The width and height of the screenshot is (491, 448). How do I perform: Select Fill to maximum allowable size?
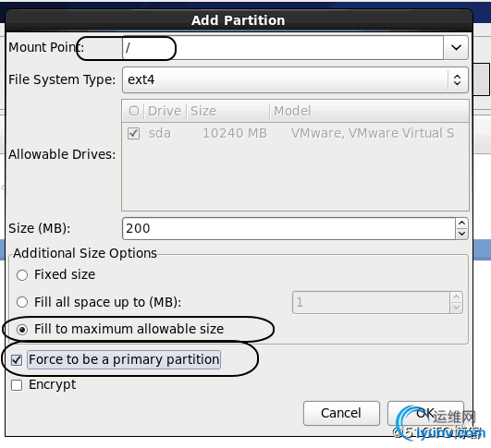(x=22, y=330)
